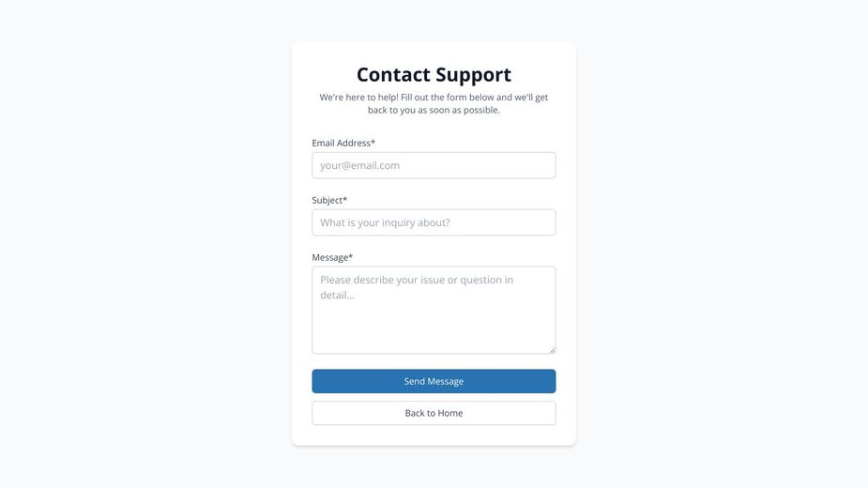Click the "back to you as soon as possible" line
868x488 pixels.
coord(434,110)
